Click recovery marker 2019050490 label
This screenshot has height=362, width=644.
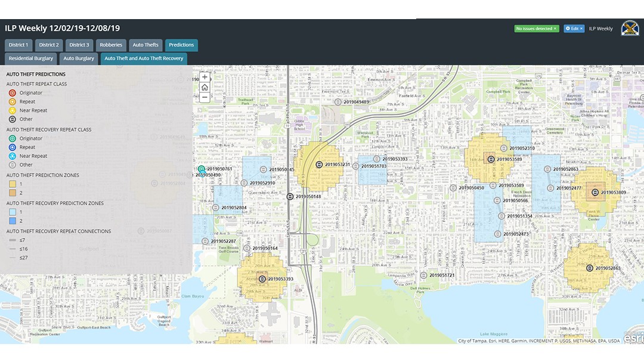(208, 175)
